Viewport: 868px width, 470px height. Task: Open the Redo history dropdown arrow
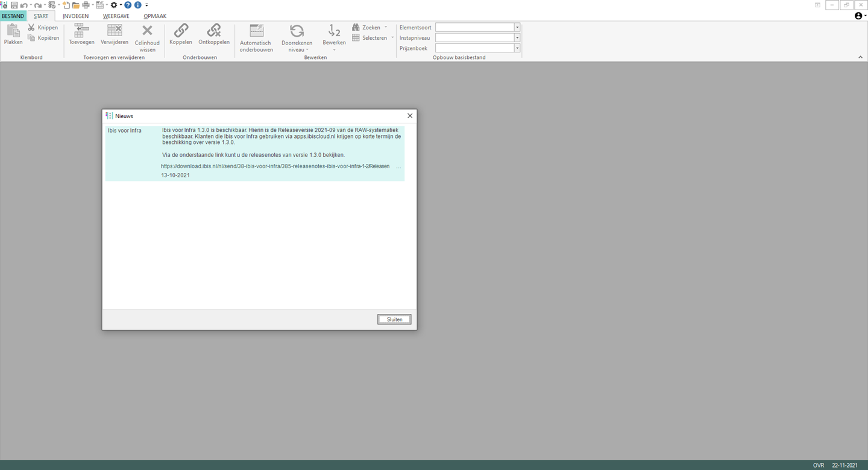[x=44, y=5]
